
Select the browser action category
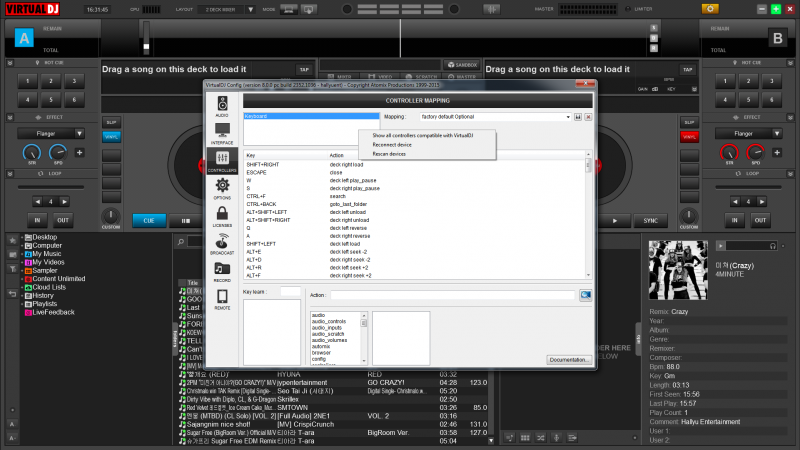click(x=321, y=353)
